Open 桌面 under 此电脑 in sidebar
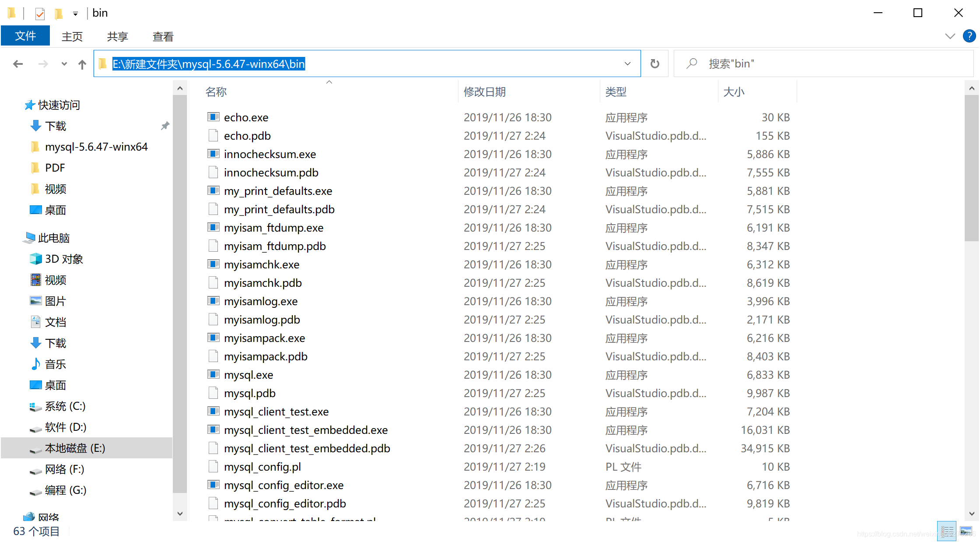 [55, 385]
